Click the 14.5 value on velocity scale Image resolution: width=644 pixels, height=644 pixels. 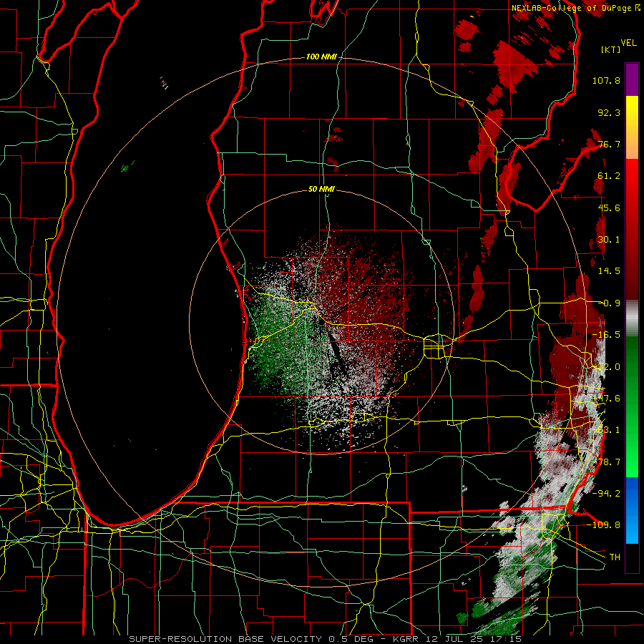609,271
